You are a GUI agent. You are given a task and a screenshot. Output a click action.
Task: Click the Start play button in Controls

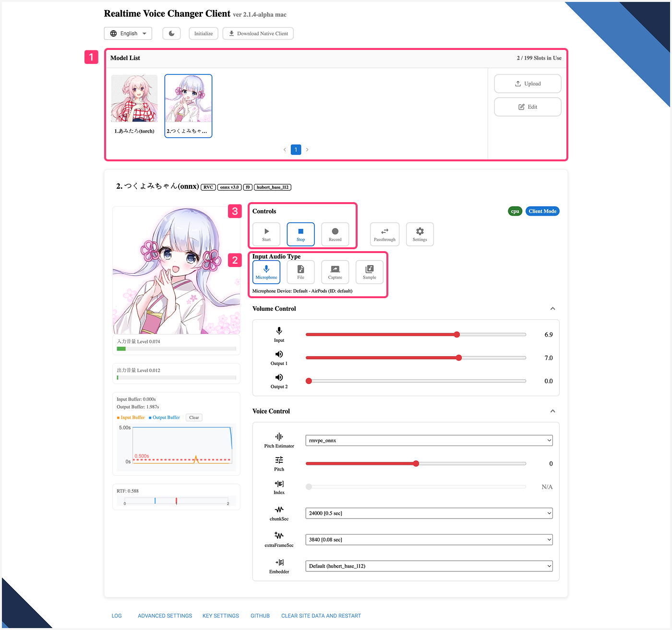click(x=266, y=234)
